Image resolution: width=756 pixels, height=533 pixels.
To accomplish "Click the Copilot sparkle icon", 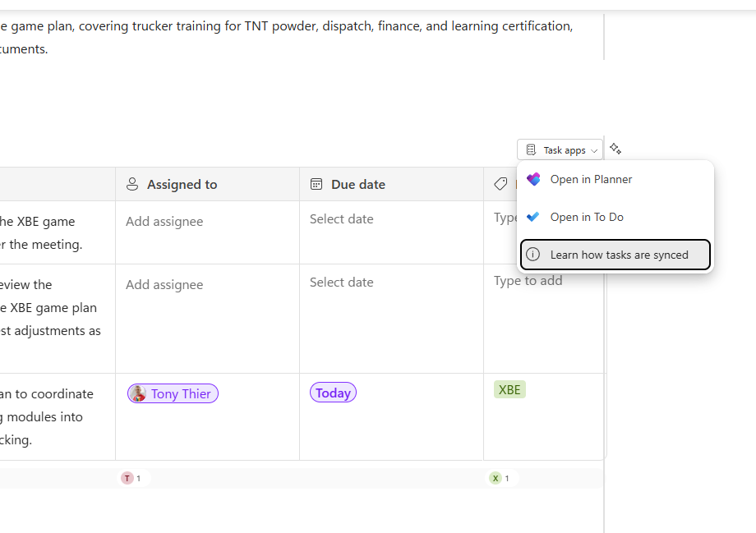I will (x=615, y=149).
